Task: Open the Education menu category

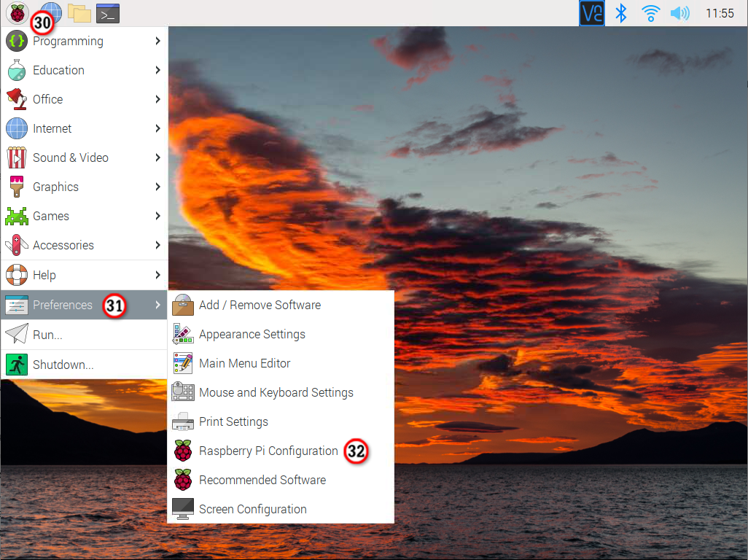Action: pyautogui.click(x=84, y=70)
